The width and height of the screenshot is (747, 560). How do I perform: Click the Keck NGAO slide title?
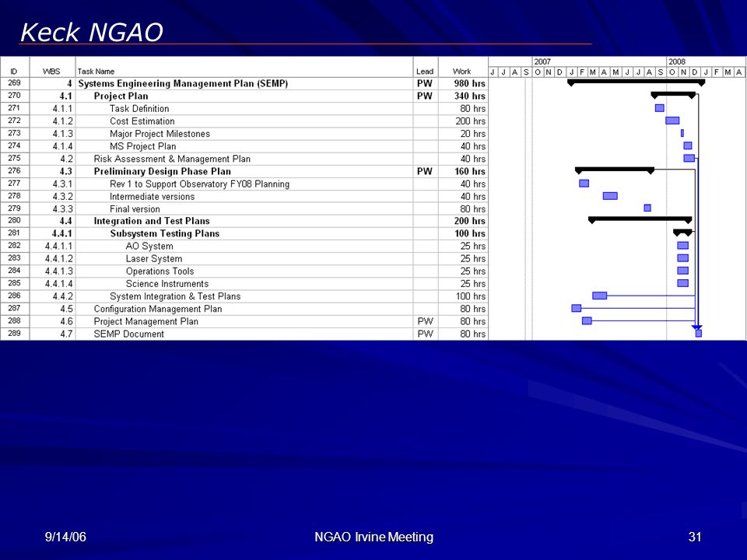coord(92,32)
